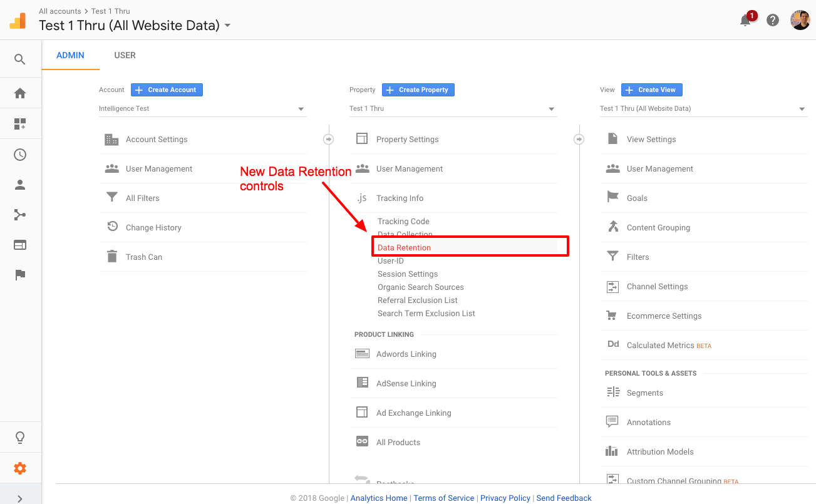Open the view selector arrow in header
Viewport: 816px width, 504px height.
click(x=227, y=26)
